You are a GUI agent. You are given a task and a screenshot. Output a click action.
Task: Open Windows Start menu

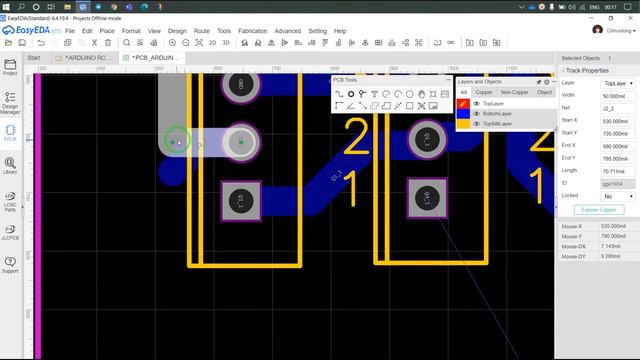click(6, 7)
